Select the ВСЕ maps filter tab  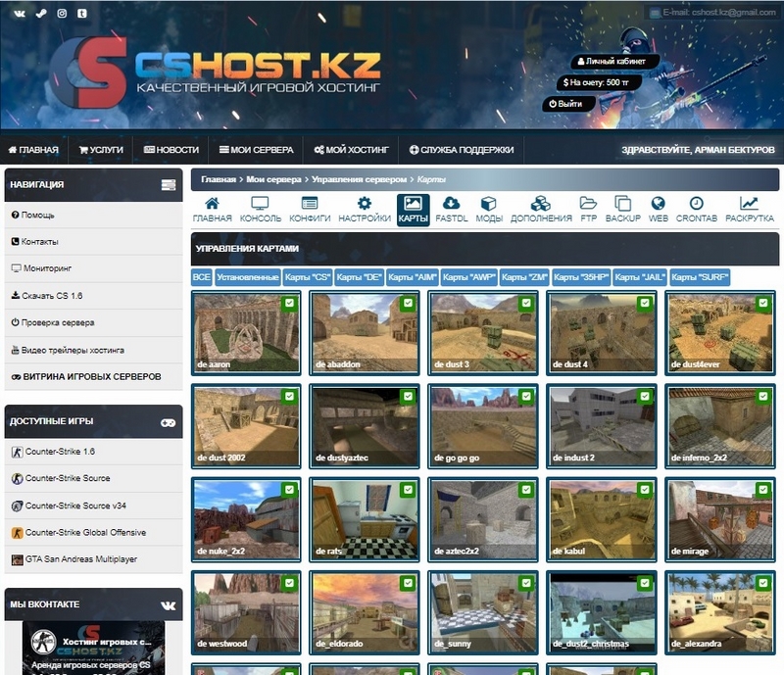[x=202, y=277]
